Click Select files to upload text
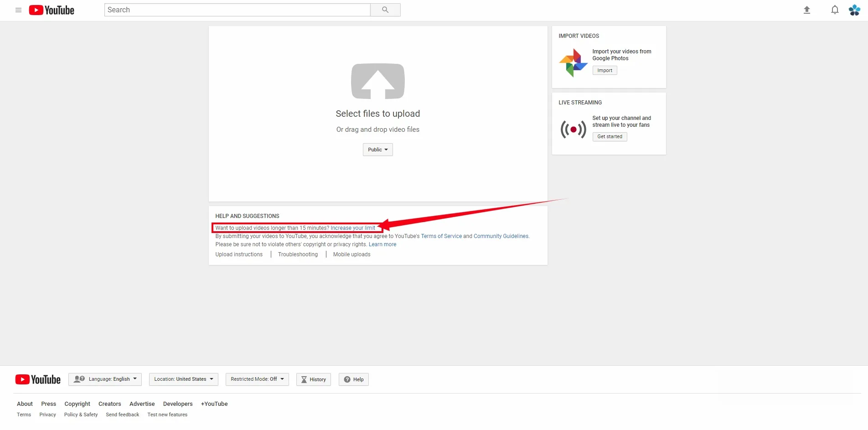 [378, 114]
